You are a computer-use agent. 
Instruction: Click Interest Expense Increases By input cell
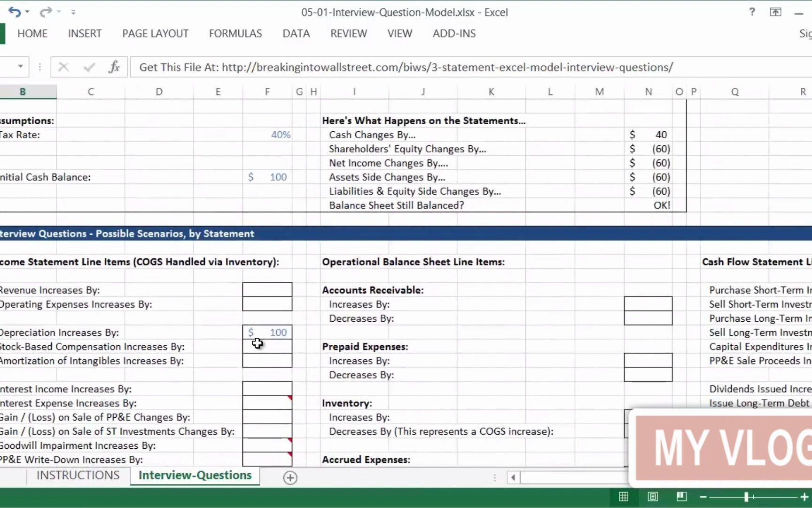[x=267, y=403]
